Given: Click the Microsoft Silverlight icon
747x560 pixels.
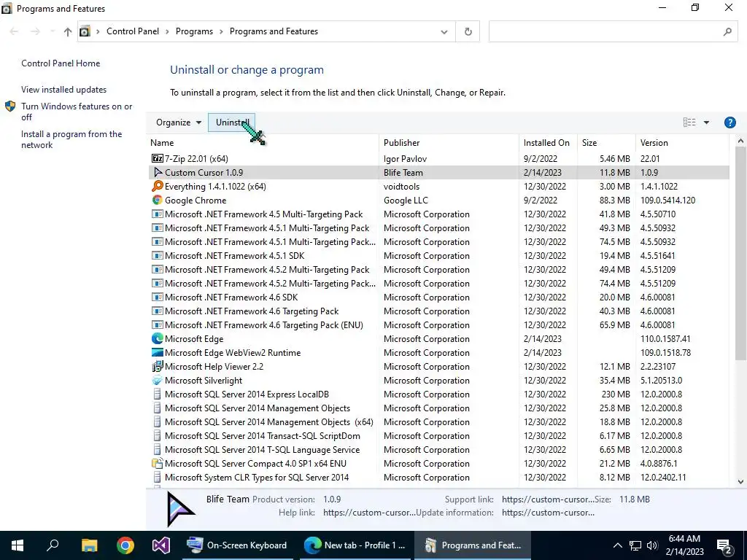Looking at the screenshot, I should (x=158, y=380).
